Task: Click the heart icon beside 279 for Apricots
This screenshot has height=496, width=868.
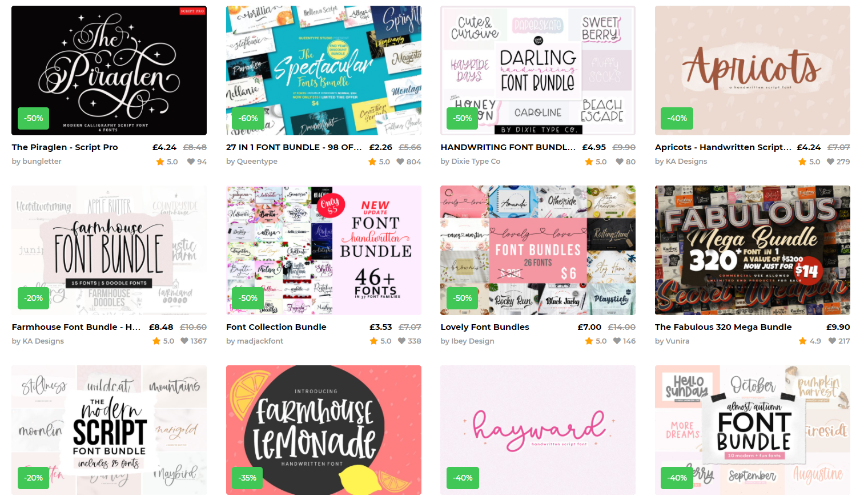Action: coord(830,162)
